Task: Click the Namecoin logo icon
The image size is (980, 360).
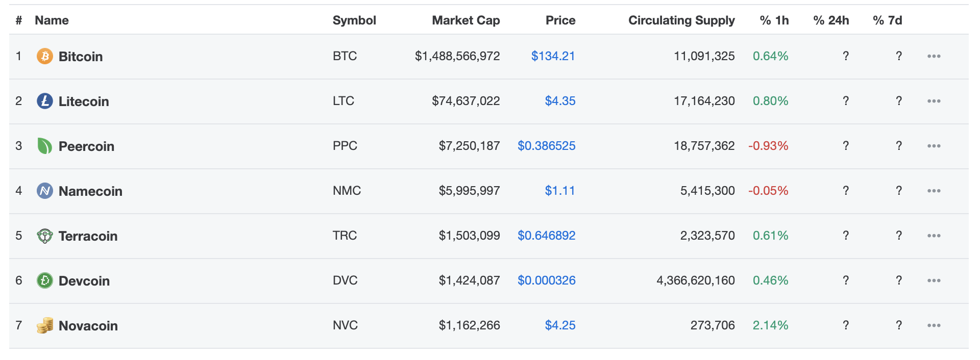Action: (45, 191)
